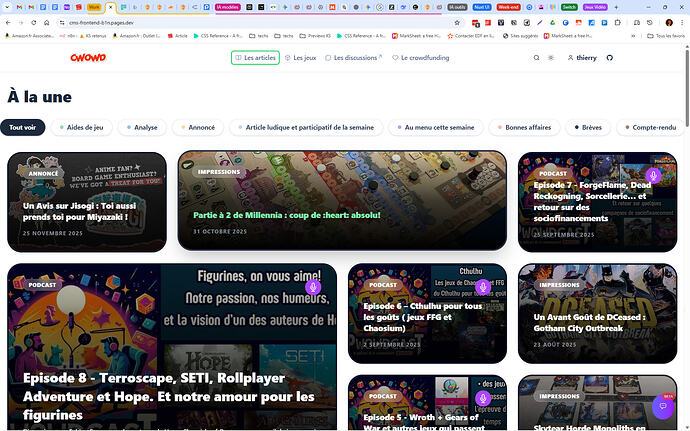Image resolution: width=690 pixels, height=431 pixels.
Task: Show more bookmarks chevron
Action: [633, 36]
